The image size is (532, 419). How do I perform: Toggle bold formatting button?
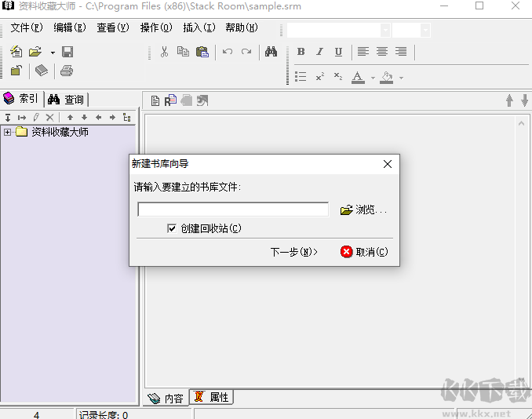301,52
